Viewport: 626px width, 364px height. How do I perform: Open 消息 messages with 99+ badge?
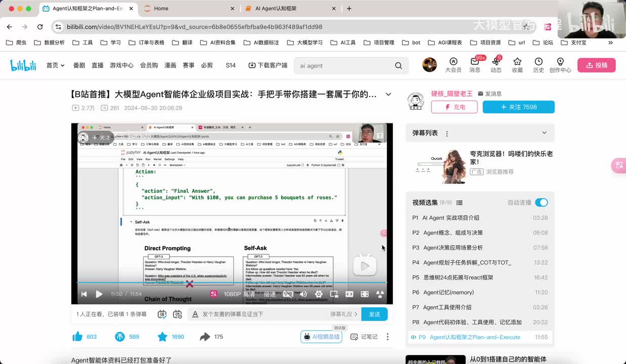click(475, 65)
